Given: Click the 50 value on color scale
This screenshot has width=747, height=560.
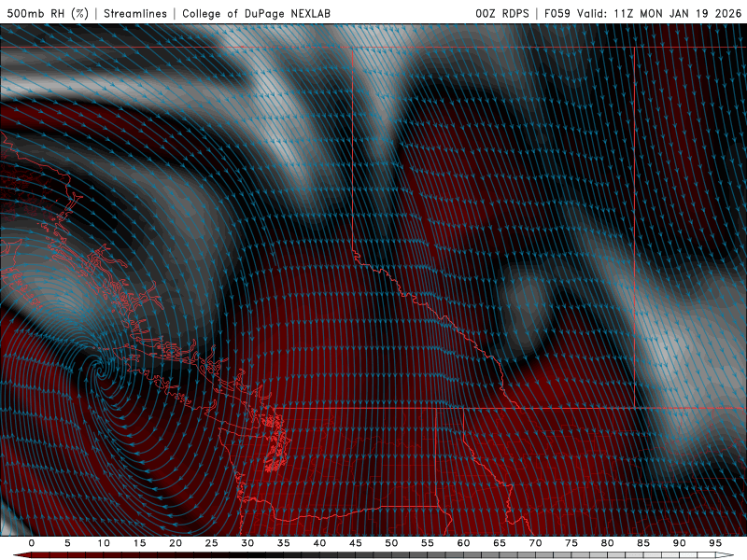Looking at the screenshot, I should click(391, 543).
